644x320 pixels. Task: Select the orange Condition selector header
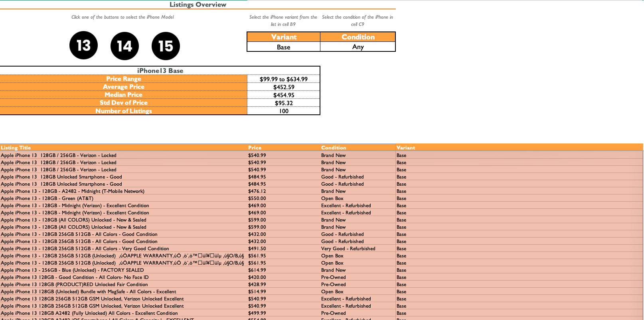[358, 37]
